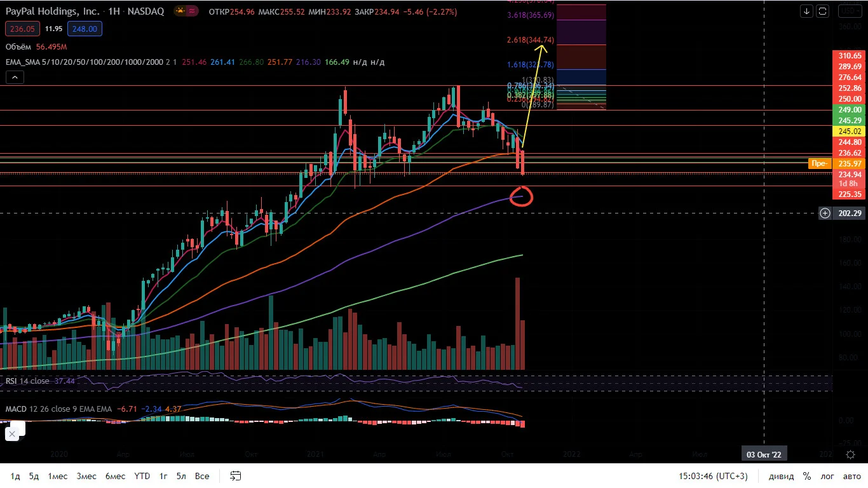
Task: Click the 202.29 crosshair price label
Action: (850, 213)
